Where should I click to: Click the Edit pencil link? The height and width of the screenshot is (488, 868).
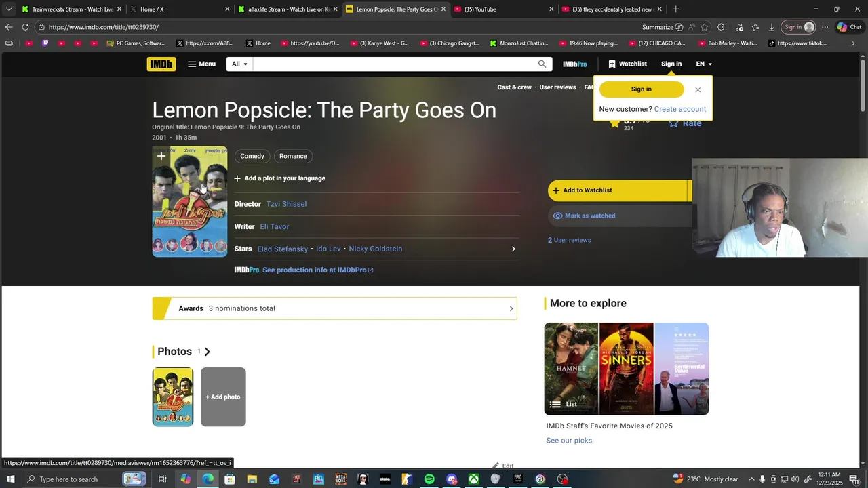coord(502,466)
